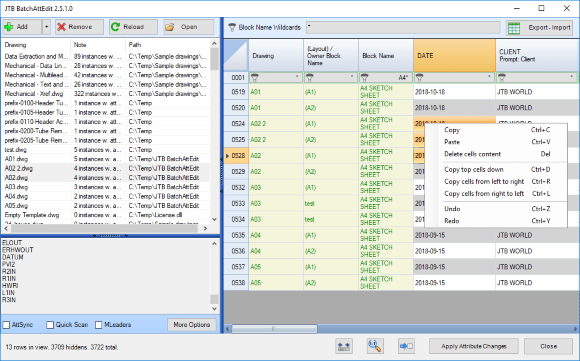Click the grid's horizontal scrollbar thumb
The width and height of the screenshot is (580, 361).
274,329
